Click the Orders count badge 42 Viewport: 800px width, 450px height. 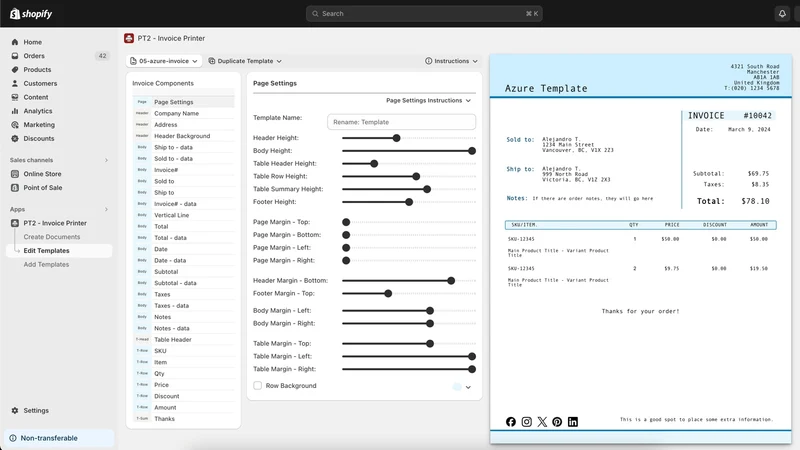click(103, 56)
